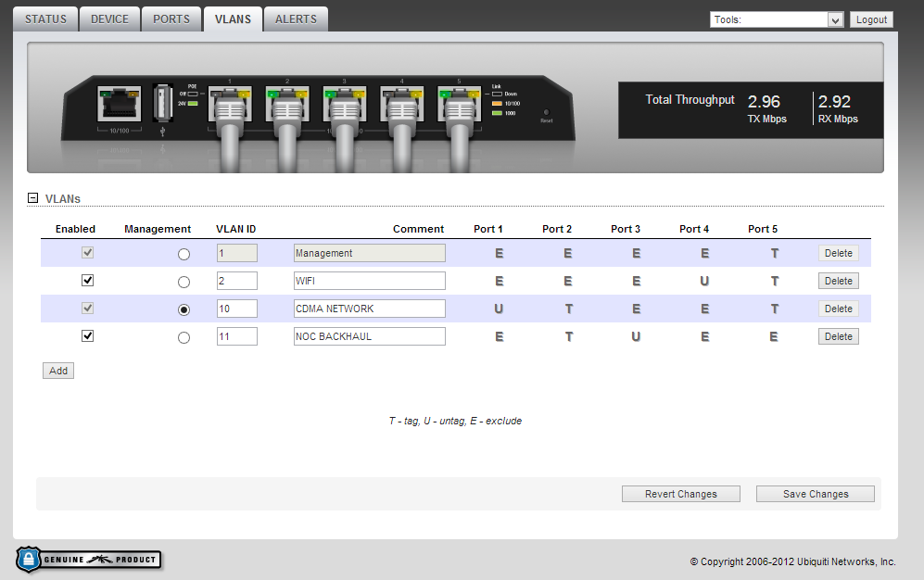Select Management radio for VLAN 1
The image size is (924, 580).
tap(184, 255)
